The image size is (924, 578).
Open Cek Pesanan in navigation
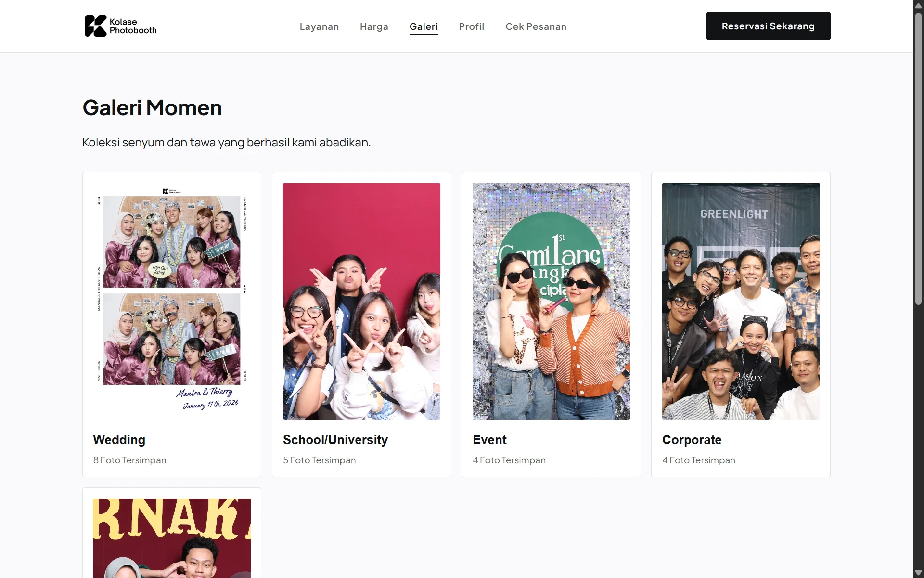click(536, 26)
